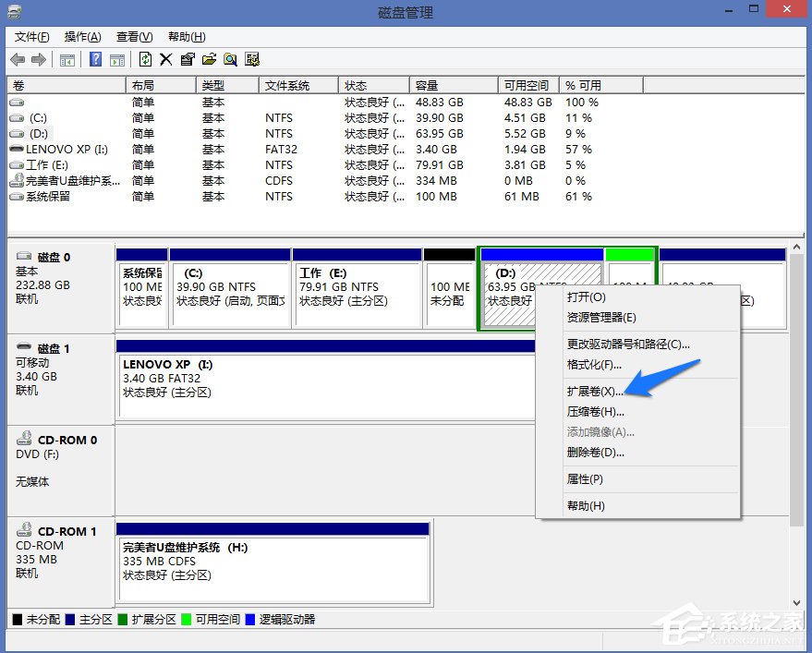
Task: Click the back navigation arrow icon
Action: (x=17, y=59)
